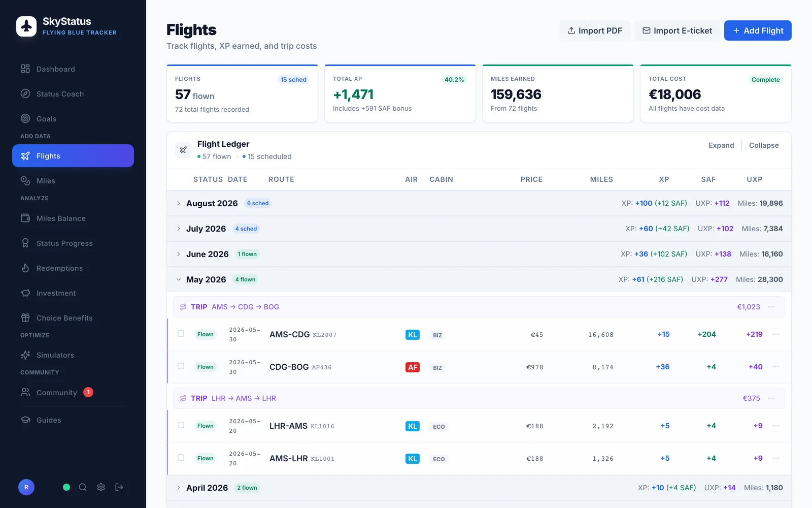The width and height of the screenshot is (812, 508).
Task: Click the 40.2% badge in Total XP card
Action: tap(454, 80)
